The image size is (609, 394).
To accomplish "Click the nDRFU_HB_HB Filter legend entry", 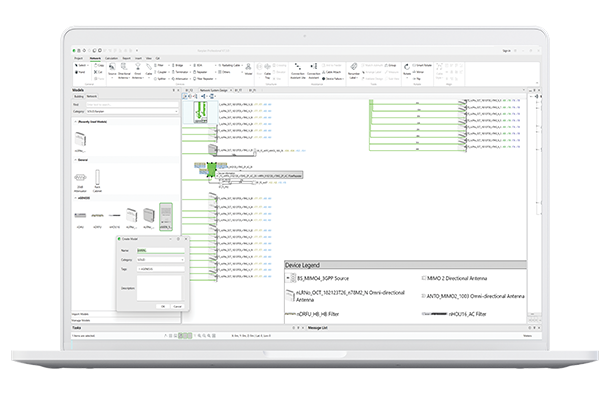I will (312, 314).
